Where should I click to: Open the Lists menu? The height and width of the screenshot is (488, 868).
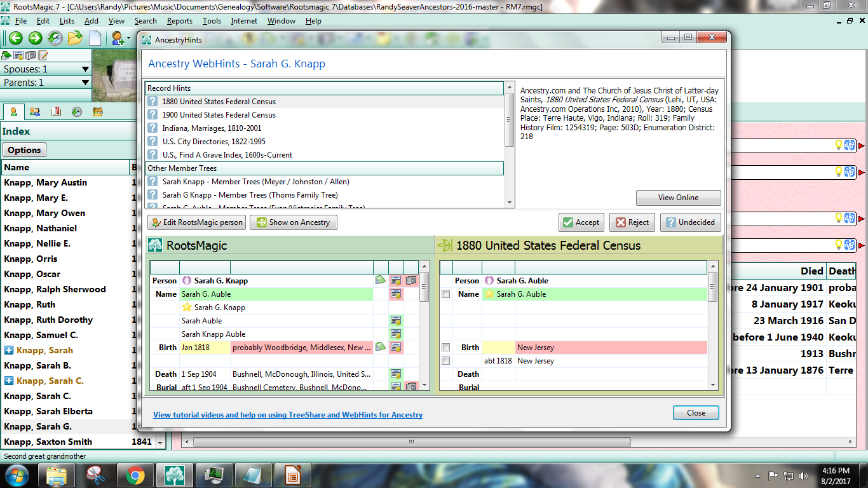[x=67, y=21]
